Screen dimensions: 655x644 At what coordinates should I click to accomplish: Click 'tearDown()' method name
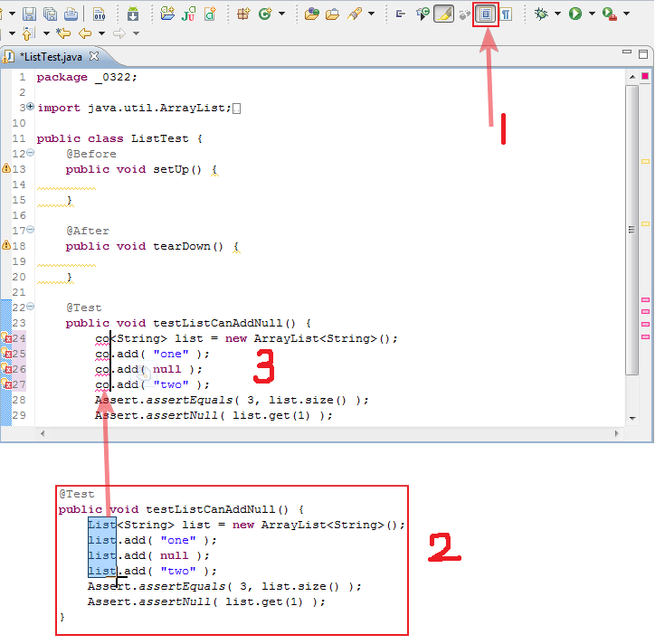(188, 246)
